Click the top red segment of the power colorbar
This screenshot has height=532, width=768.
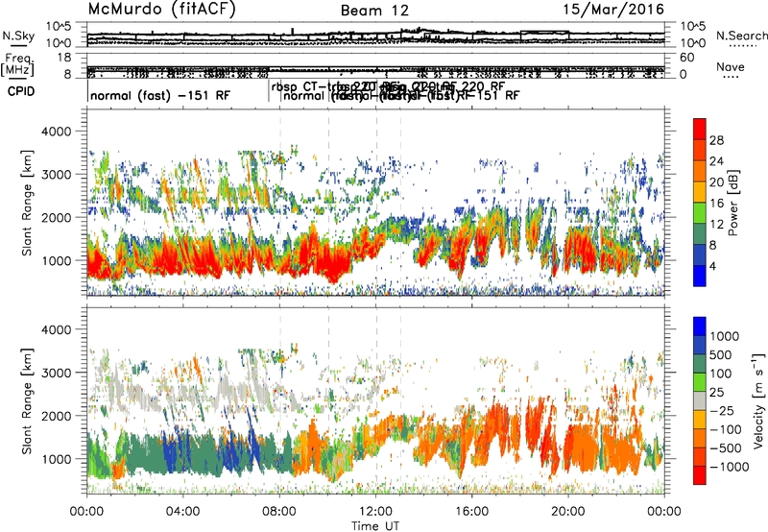[700, 129]
